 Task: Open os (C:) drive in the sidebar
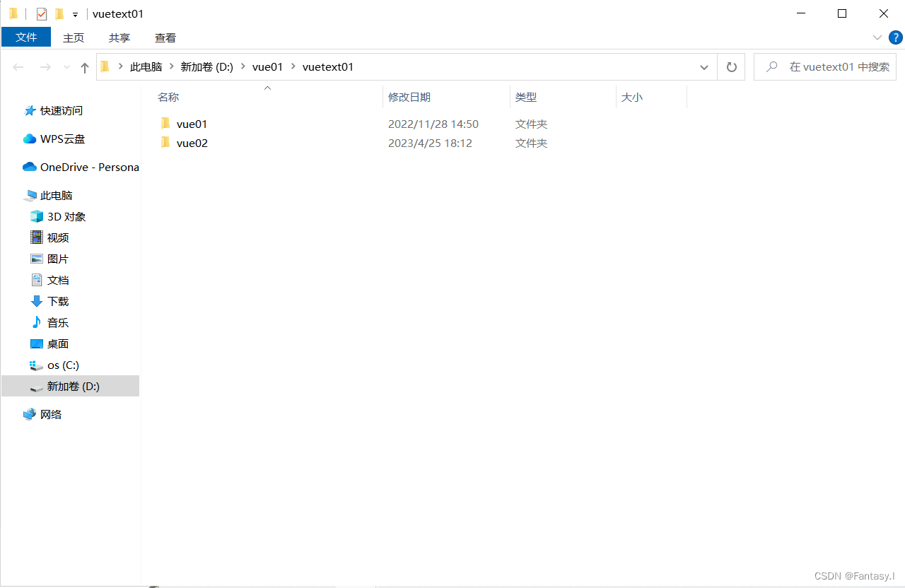click(x=63, y=365)
